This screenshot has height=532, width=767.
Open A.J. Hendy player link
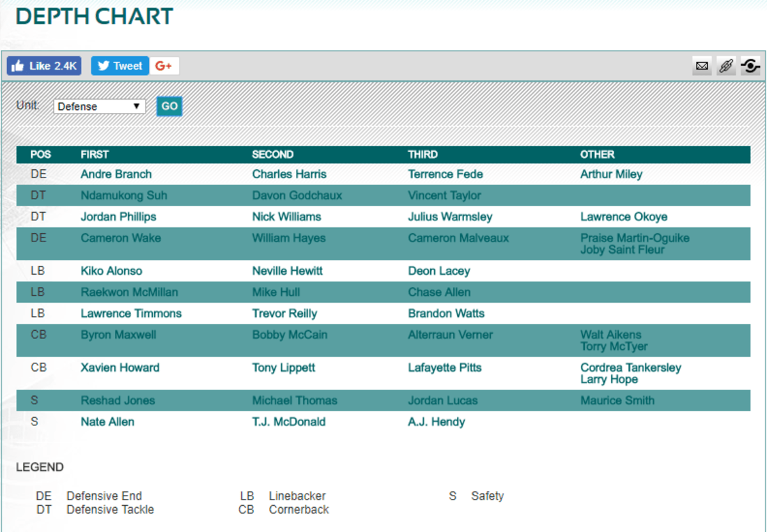pyautogui.click(x=437, y=422)
